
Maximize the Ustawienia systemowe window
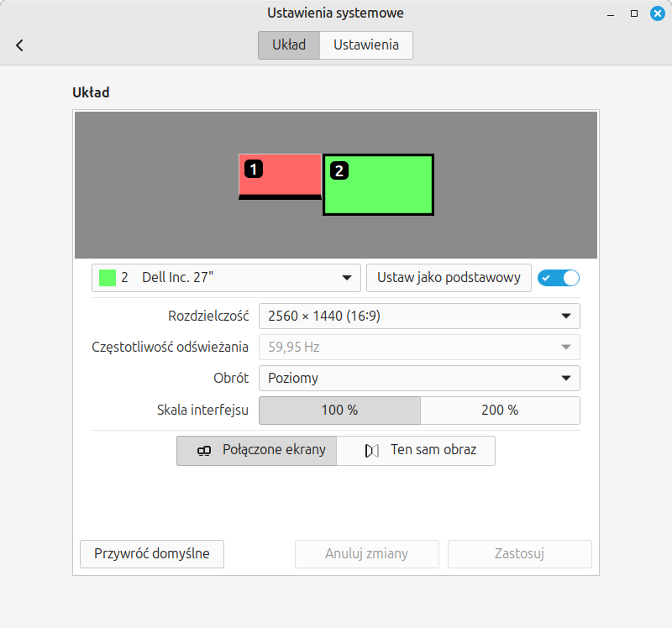[x=634, y=13]
